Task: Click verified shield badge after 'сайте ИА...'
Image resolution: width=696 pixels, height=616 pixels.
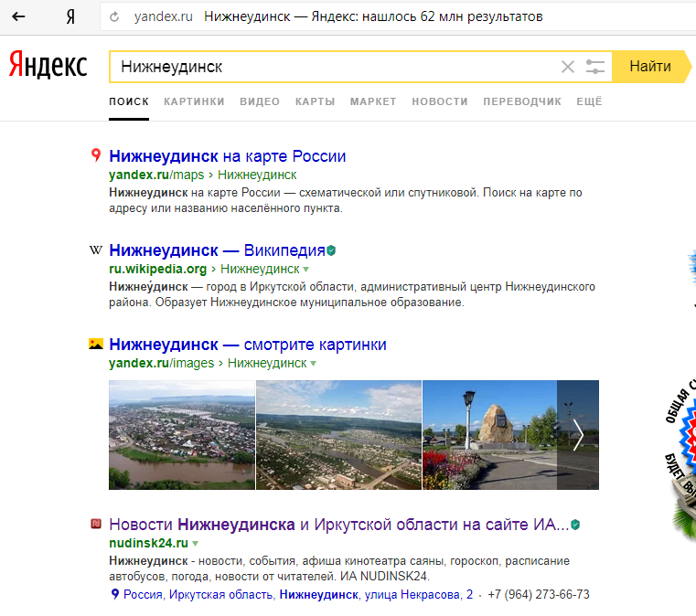Action: [x=575, y=525]
